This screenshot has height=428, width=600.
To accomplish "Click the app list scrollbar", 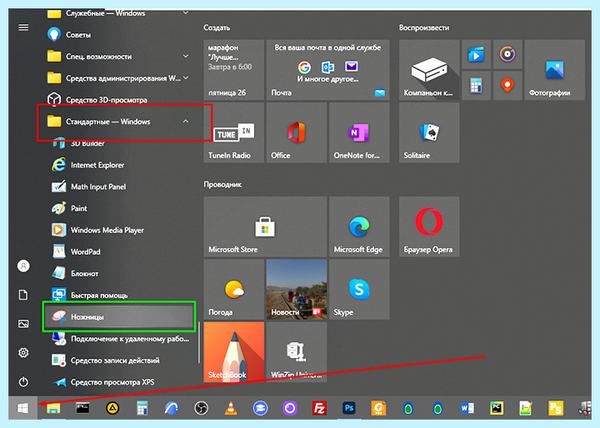I will pos(199,342).
